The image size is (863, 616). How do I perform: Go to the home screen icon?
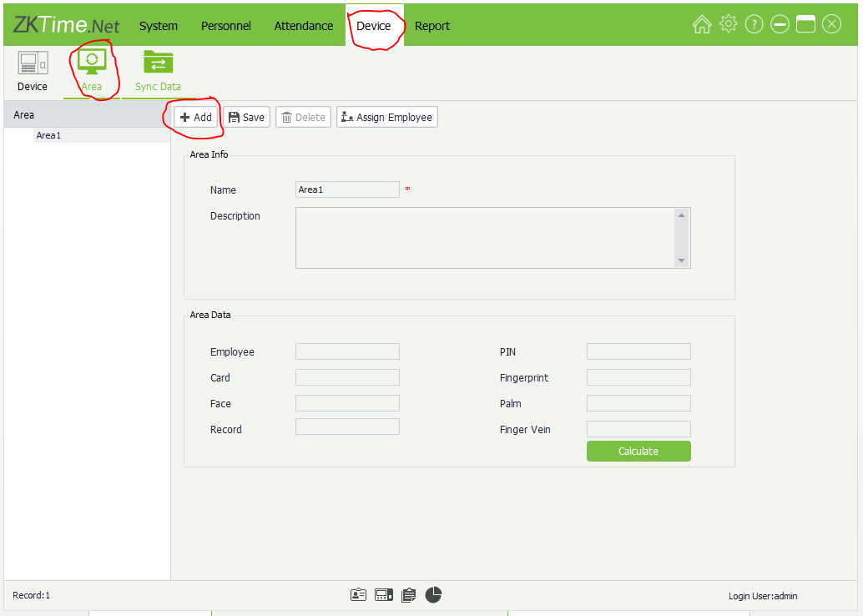[701, 25]
